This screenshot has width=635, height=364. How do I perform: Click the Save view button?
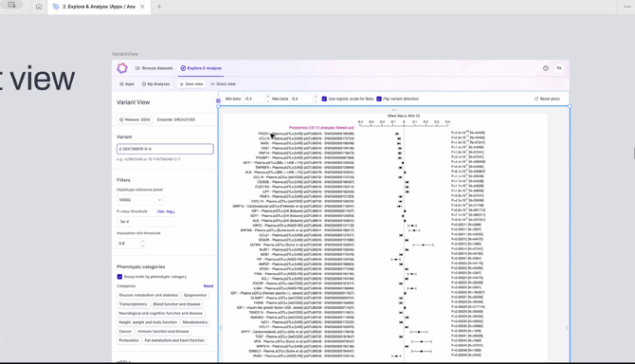[191, 83]
